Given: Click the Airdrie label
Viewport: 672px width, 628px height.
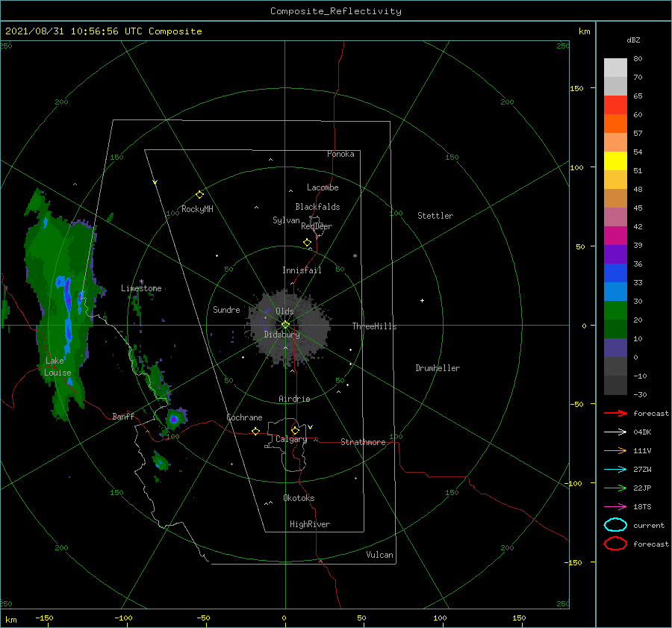Looking at the screenshot, I should click(294, 399).
